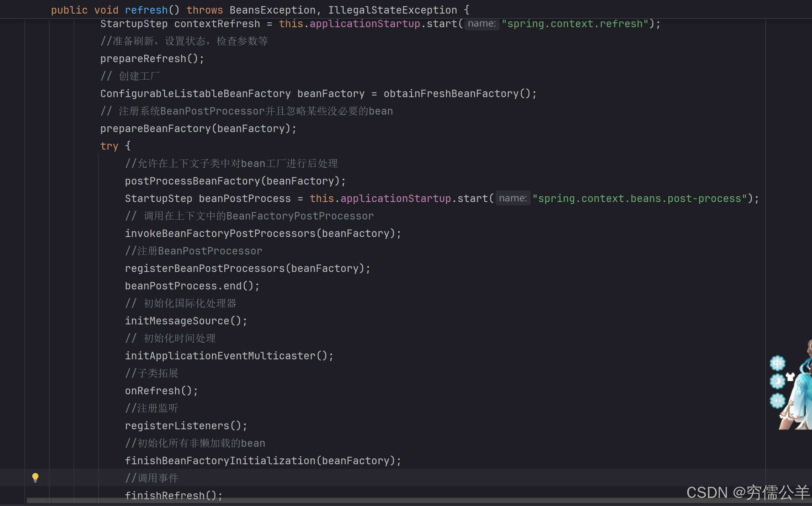Toggle the moon half-width badge
The width and height of the screenshot is (812, 506).
click(777, 381)
